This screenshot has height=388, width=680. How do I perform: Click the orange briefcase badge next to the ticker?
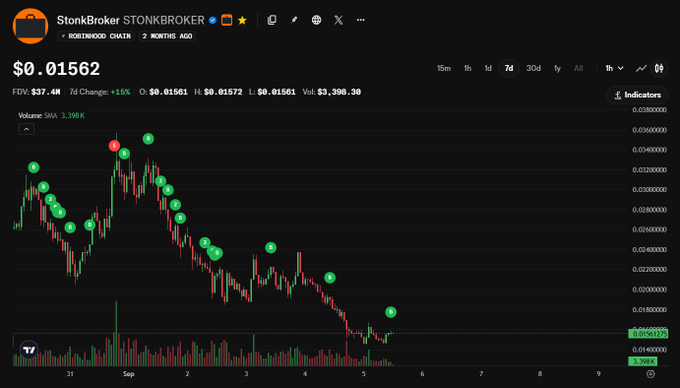(x=226, y=20)
